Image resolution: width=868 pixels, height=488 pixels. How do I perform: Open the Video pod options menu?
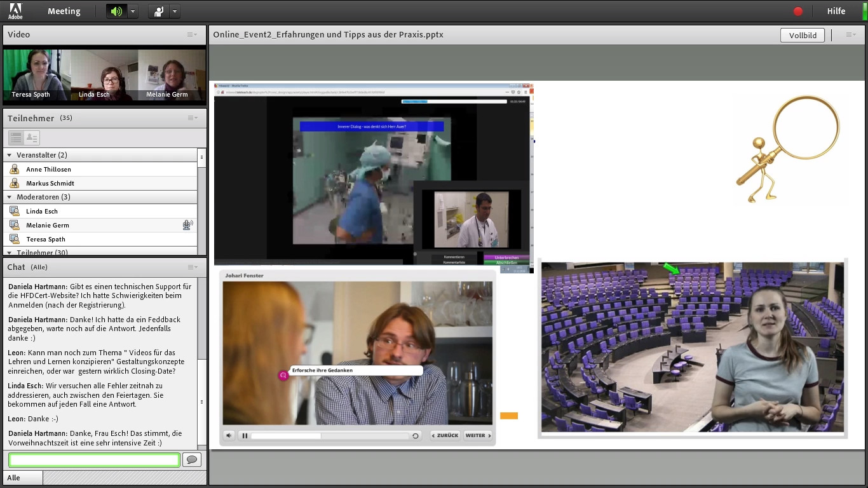(192, 34)
